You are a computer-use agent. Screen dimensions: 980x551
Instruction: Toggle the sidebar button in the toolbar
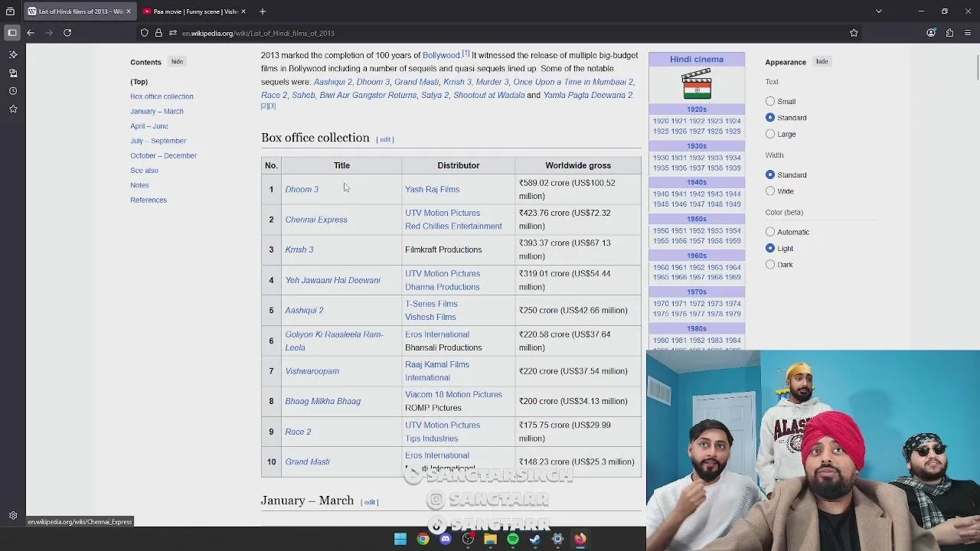click(x=12, y=33)
